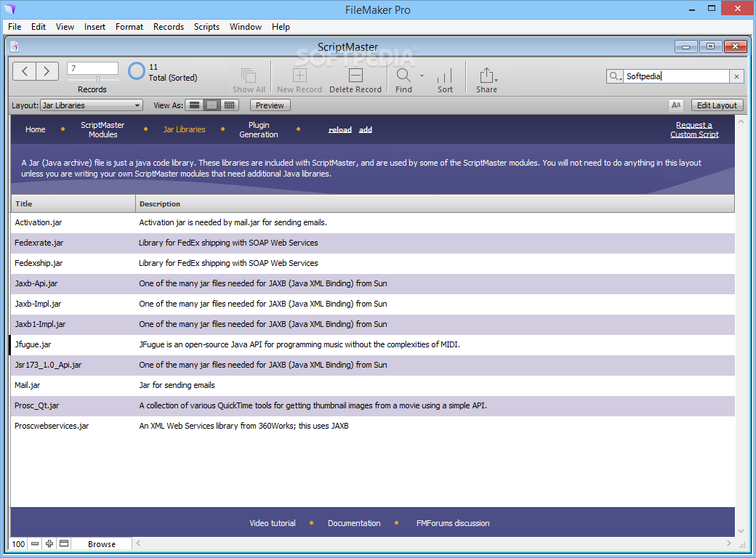Select the Jaxb-Api.jar record
This screenshot has height=558, width=756.
click(373, 283)
